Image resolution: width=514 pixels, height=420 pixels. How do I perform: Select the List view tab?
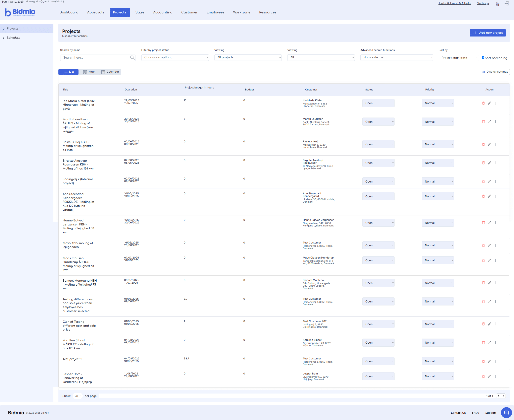(68, 72)
